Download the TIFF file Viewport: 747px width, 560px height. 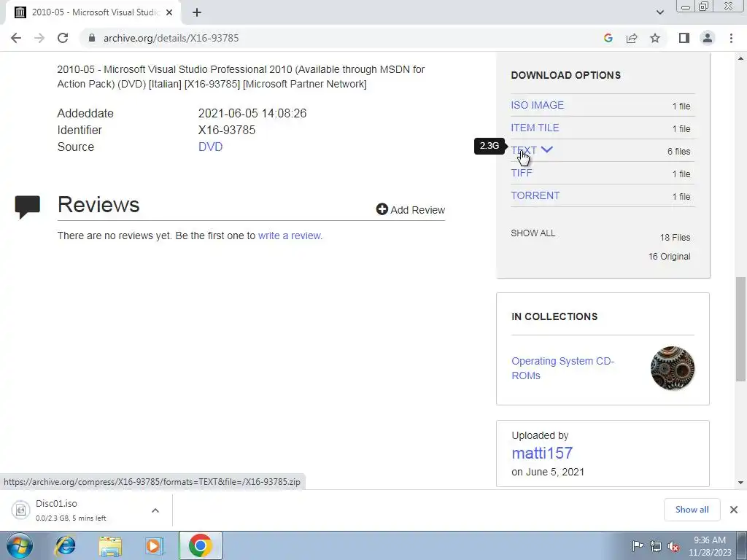[x=522, y=173]
